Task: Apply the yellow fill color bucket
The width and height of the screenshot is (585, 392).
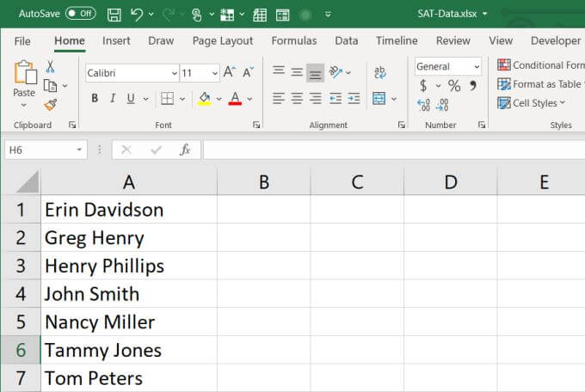Action: coord(204,99)
